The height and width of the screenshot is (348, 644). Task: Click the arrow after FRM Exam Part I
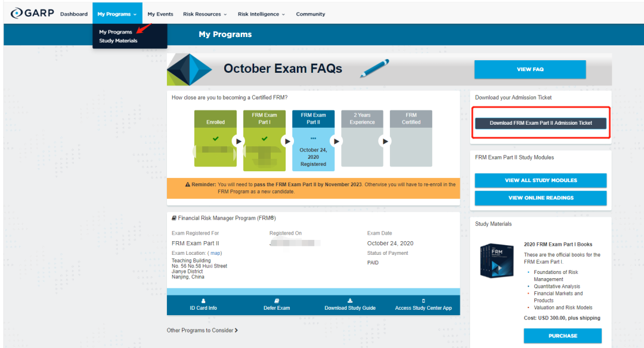click(287, 141)
